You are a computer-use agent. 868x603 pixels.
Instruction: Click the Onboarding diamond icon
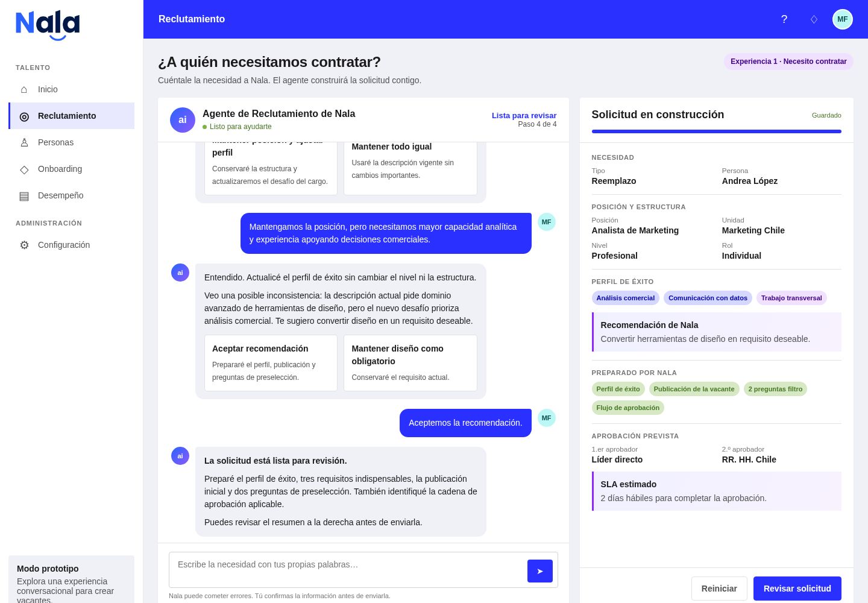tap(24, 169)
